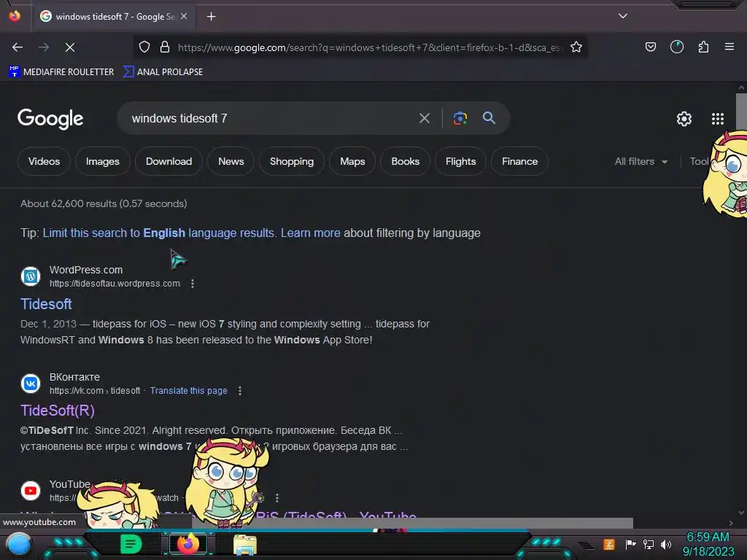Open the Google apps grid
The image size is (747, 560).
[718, 119]
